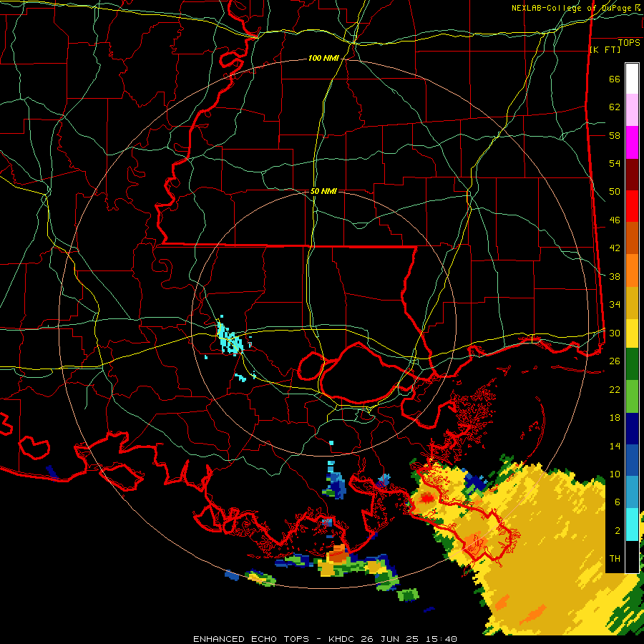Image resolution: width=644 pixels, height=644 pixels.
Task: Click the legend value 26
Action: point(615,361)
